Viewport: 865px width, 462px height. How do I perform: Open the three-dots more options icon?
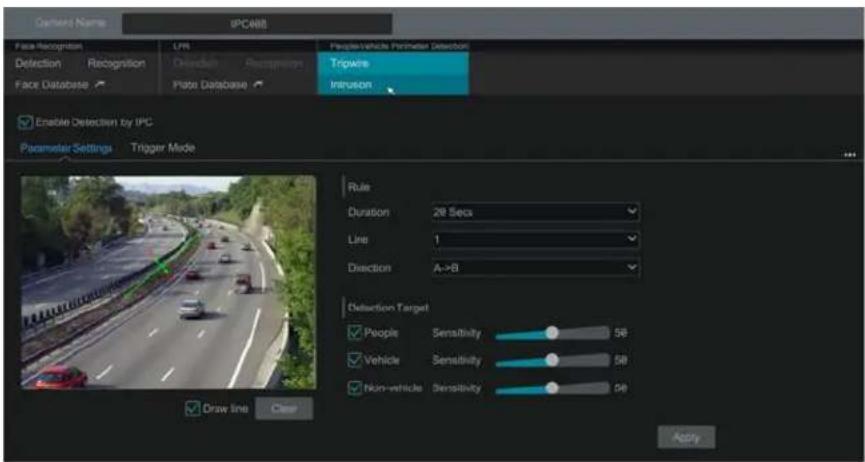coord(850,155)
